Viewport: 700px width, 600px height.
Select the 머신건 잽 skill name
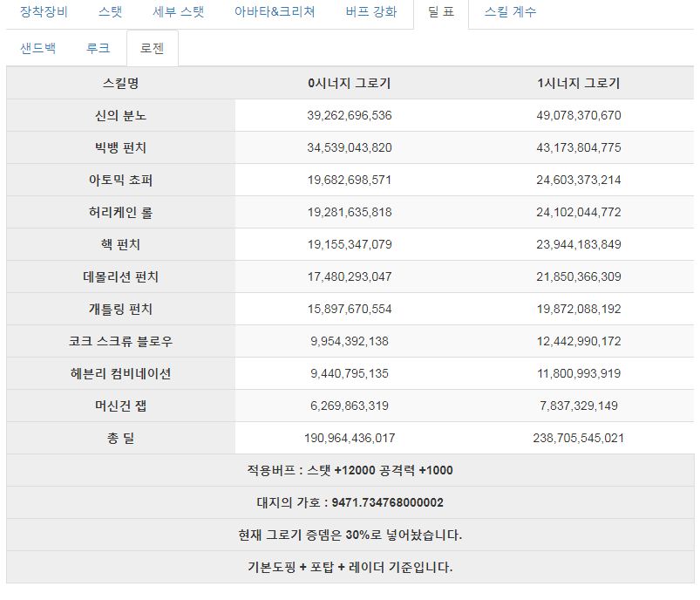point(120,406)
